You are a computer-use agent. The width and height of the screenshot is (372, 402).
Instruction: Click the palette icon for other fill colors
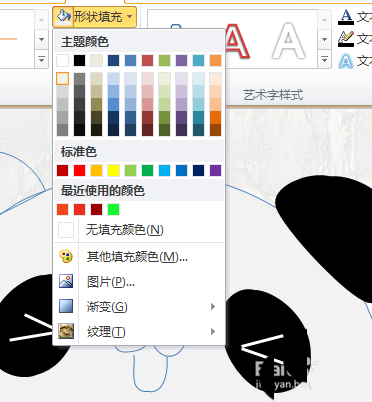tap(66, 256)
